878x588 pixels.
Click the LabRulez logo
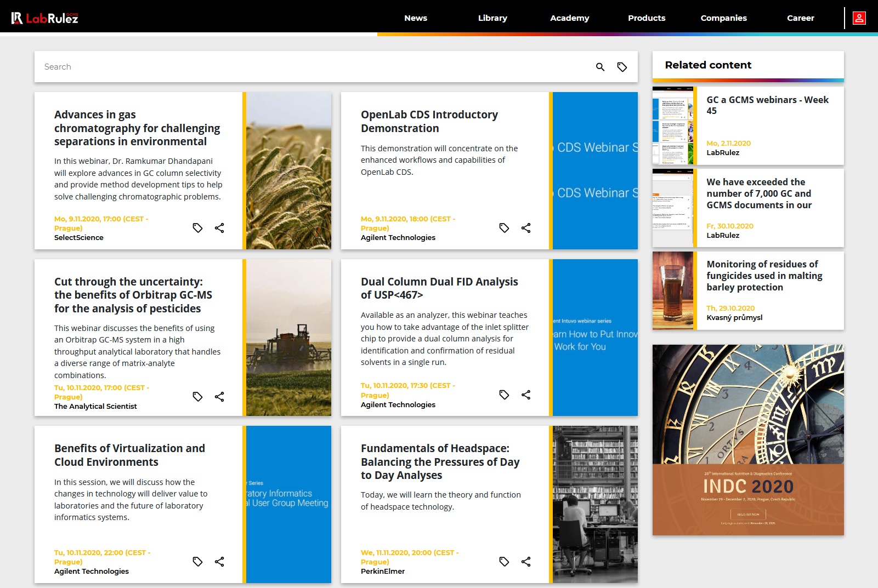[x=45, y=18]
